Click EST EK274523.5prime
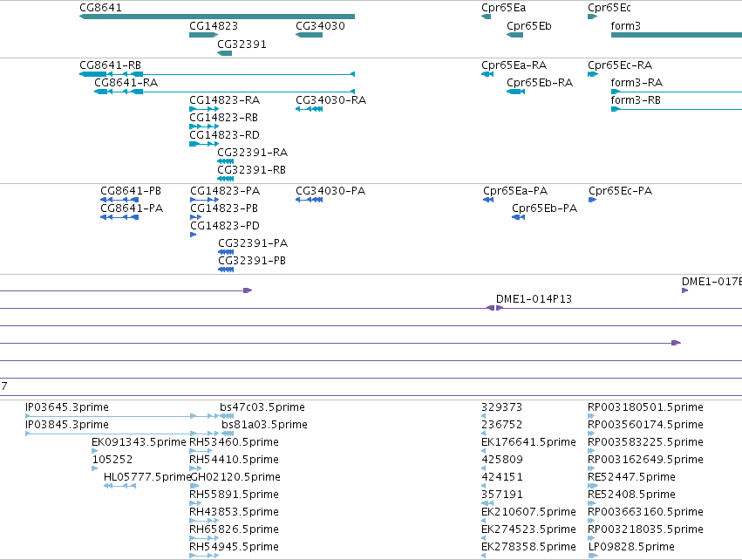 tap(484, 539)
